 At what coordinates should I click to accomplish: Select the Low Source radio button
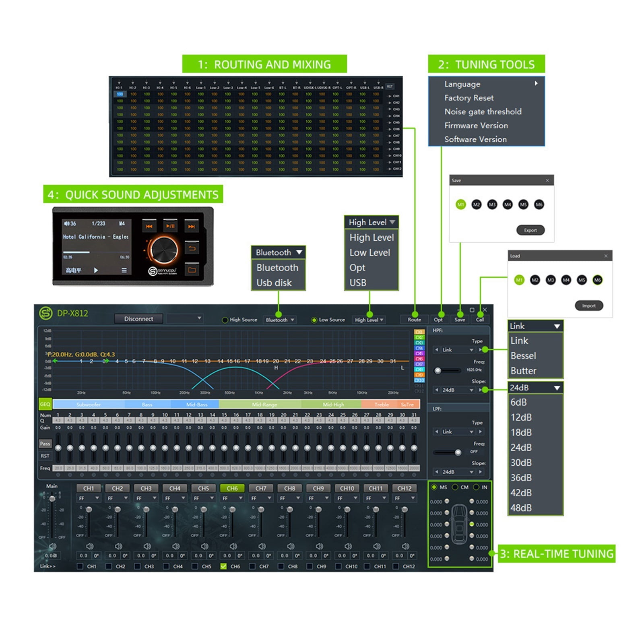314,320
